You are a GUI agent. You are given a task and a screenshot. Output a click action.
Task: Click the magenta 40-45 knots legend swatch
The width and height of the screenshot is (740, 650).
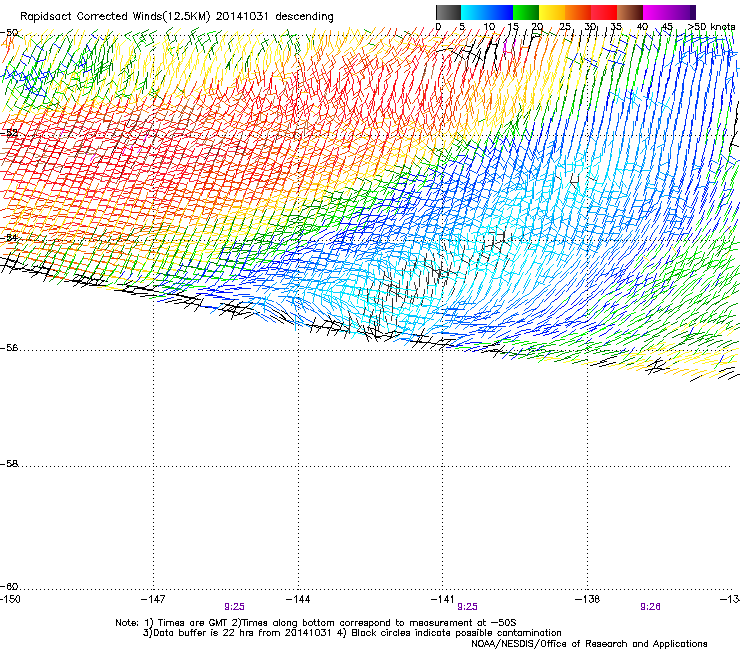point(656,12)
